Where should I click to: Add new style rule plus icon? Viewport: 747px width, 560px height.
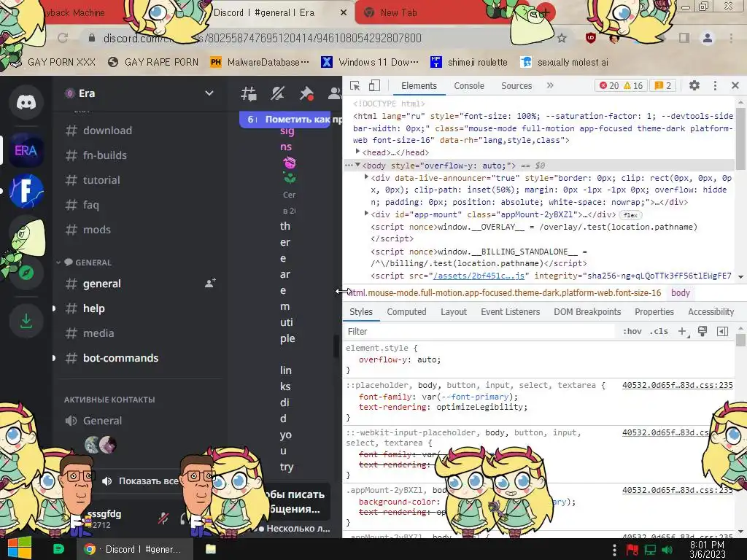(x=682, y=332)
